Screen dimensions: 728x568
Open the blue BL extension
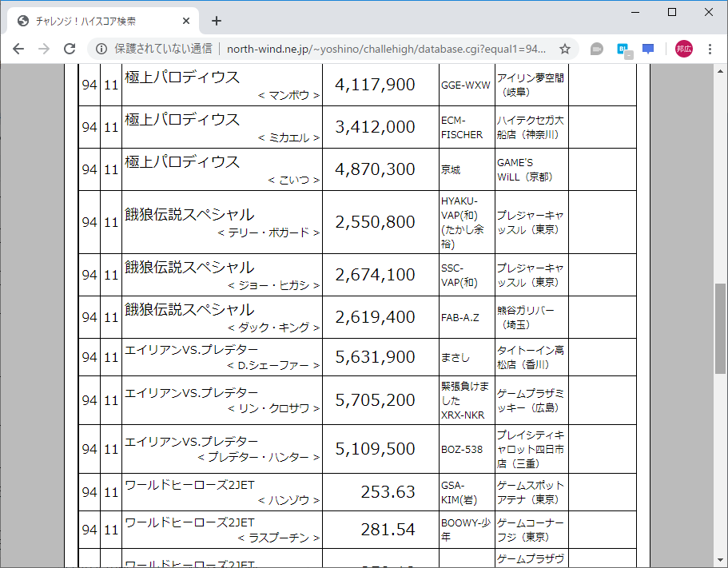622,48
